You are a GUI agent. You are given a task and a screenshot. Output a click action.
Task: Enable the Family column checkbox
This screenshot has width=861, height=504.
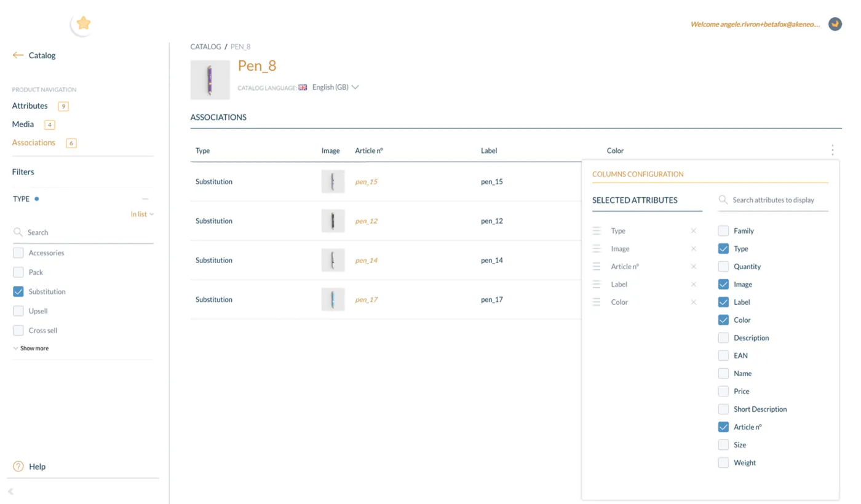tap(723, 231)
